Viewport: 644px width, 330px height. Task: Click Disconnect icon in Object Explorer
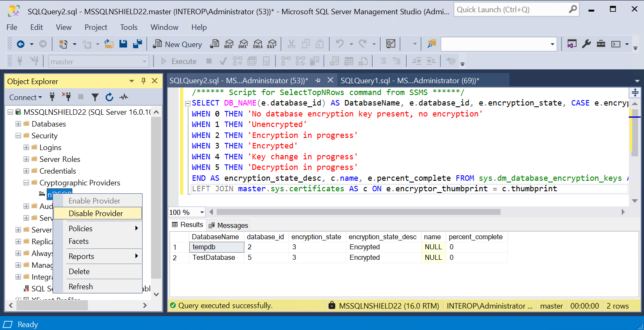pyautogui.click(x=66, y=97)
